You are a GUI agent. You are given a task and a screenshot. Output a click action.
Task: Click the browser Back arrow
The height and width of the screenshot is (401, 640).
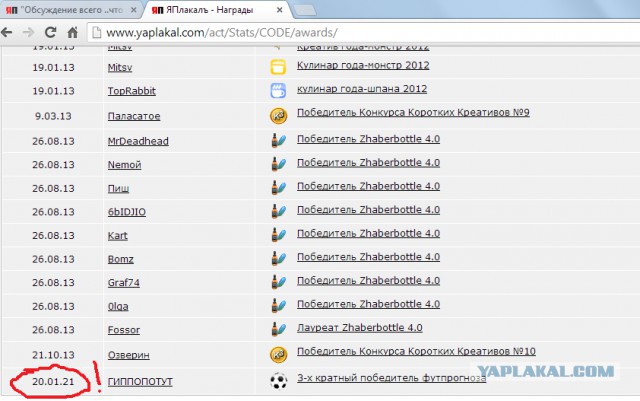[7, 32]
